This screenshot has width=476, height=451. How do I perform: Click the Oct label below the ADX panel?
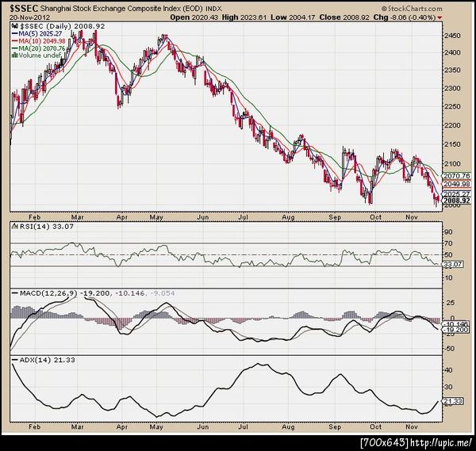coord(375,427)
